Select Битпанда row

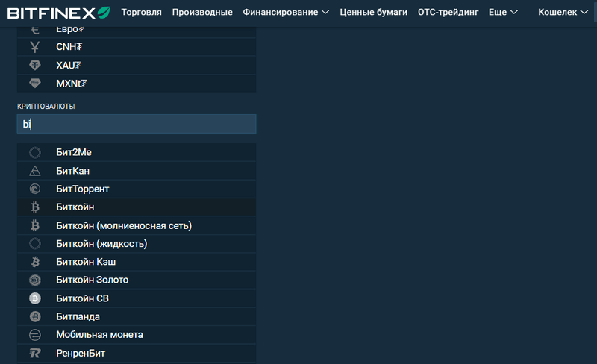click(x=137, y=316)
